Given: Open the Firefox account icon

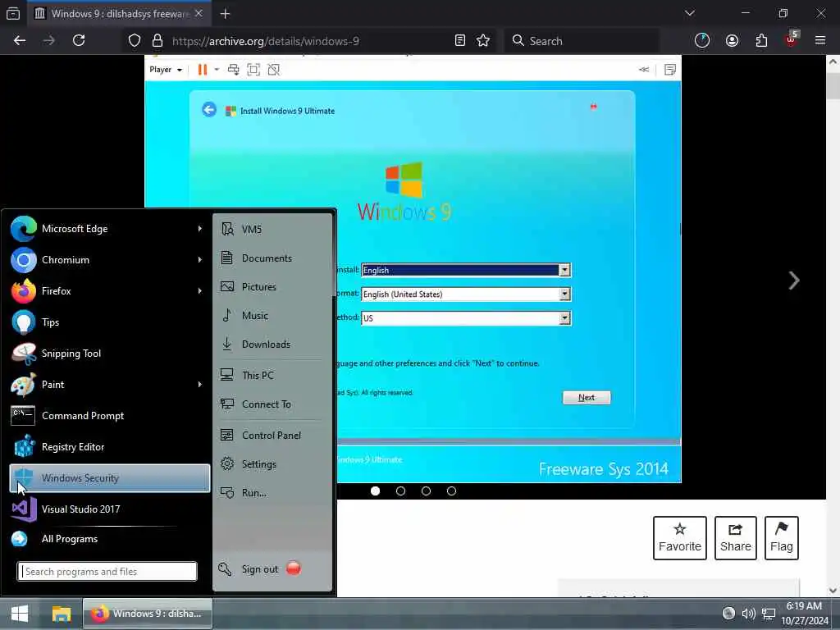Looking at the screenshot, I should (732, 41).
